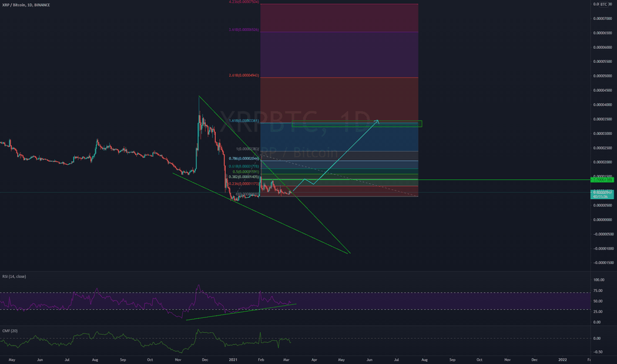Screen dimensions: 617x364
Task: Click the 0.618 Fibonacci level label
Action: coord(244,167)
